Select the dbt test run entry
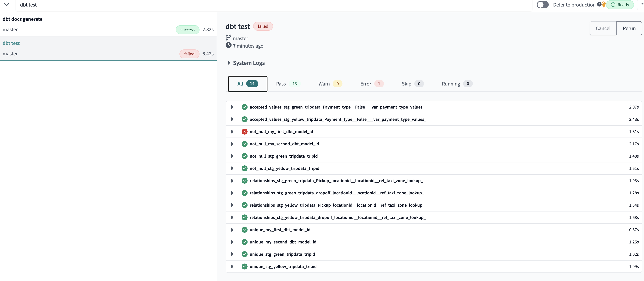The width and height of the screenshot is (644, 281). [108, 49]
